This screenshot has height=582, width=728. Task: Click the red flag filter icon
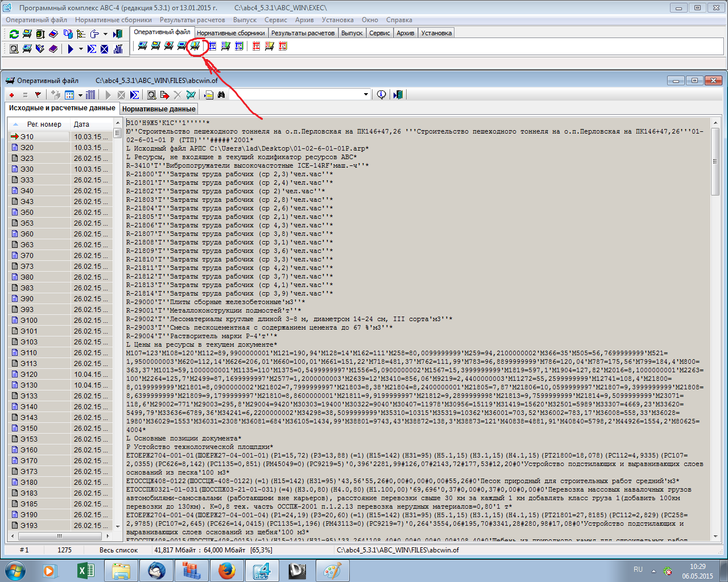click(38, 95)
